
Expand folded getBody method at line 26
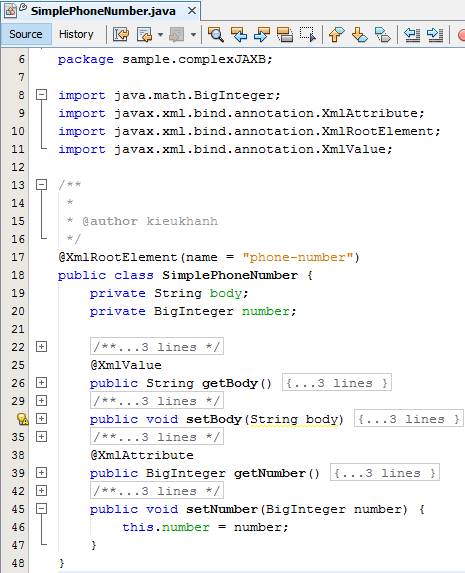click(x=42, y=383)
